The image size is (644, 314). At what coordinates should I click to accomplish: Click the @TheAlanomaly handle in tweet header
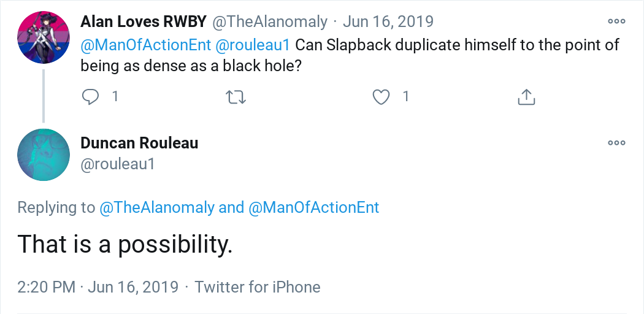coord(270,21)
